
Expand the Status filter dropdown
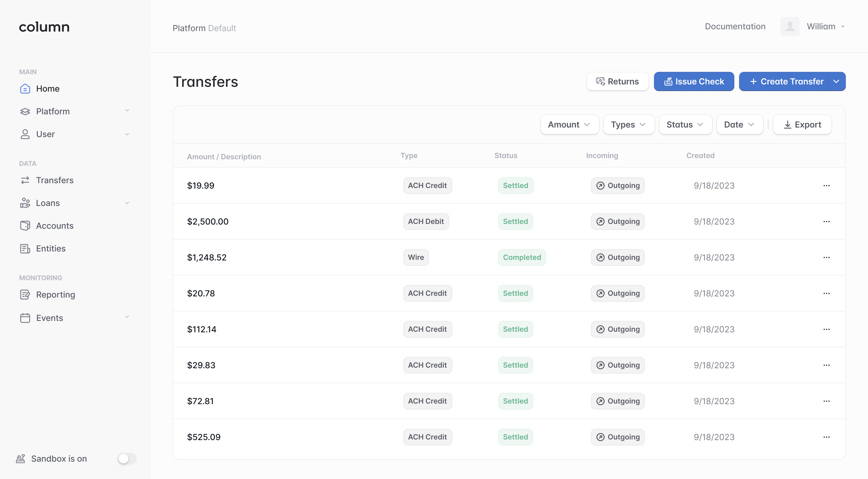[684, 125]
